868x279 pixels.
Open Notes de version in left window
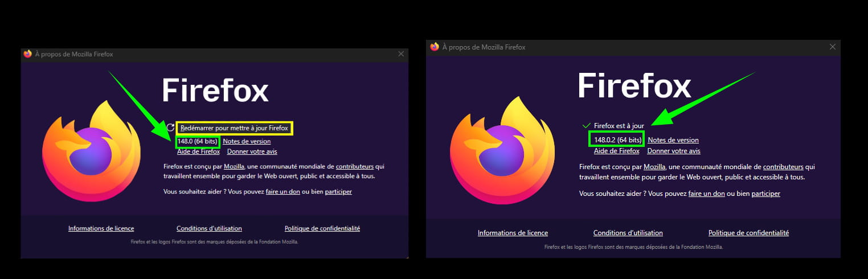pyautogui.click(x=247, y=141)
